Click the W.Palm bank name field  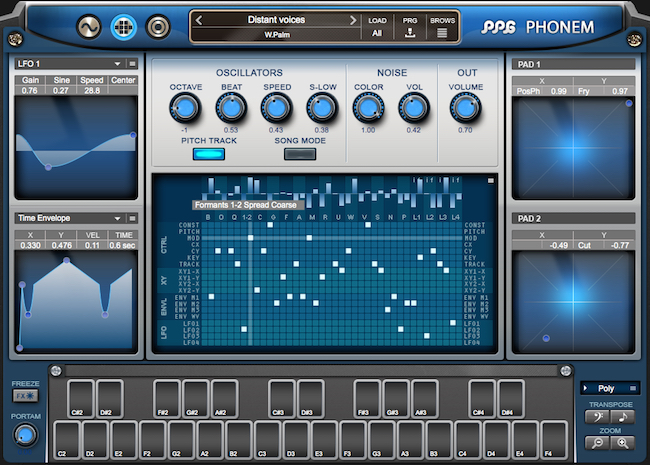tap(277, 35)
